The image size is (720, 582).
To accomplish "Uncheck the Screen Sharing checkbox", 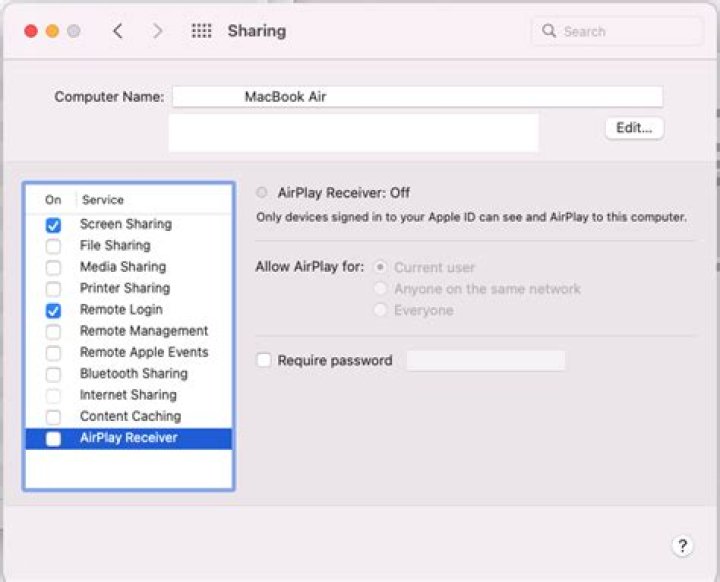I will tap(53, 225).
